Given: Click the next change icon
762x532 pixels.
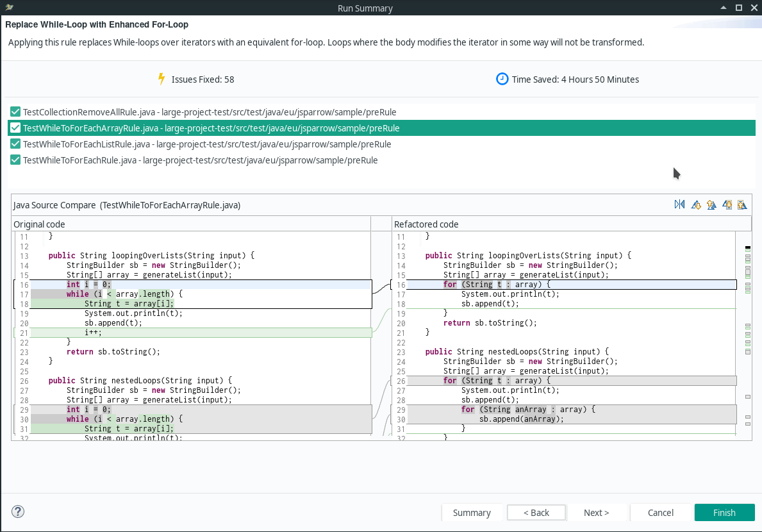Looking at the screenshot, I should click(x=727, y=204).
